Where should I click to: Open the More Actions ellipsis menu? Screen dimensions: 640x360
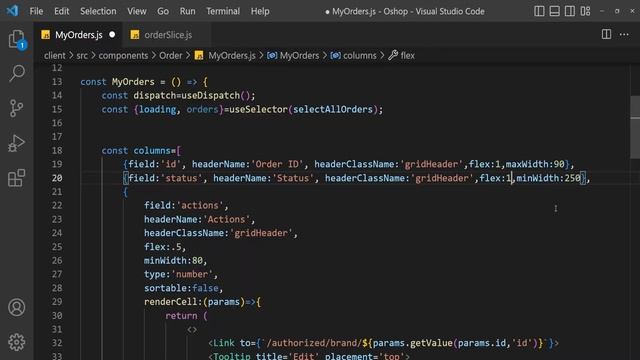pos(624,35)
